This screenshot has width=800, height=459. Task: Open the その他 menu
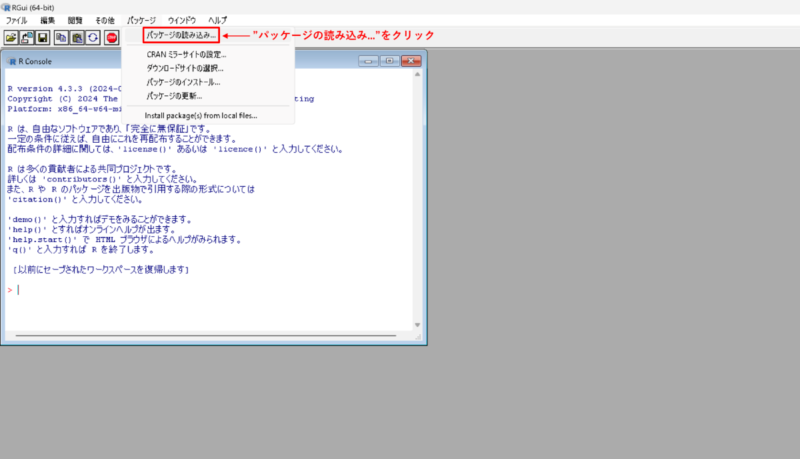(x=105, y=20)
